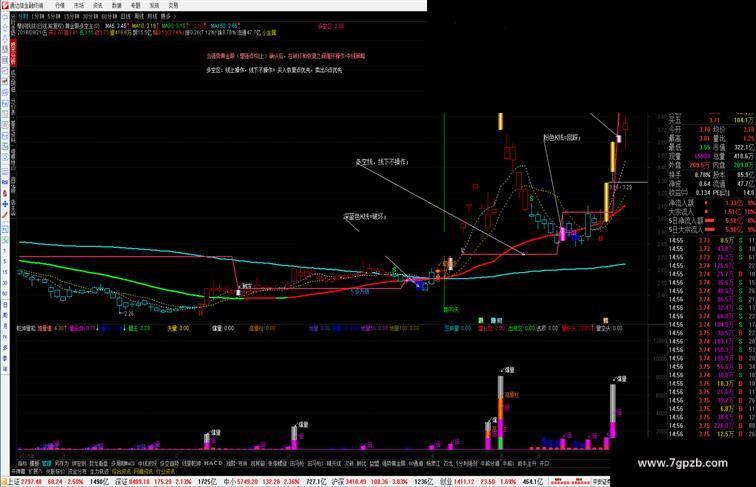Click the red figure icon in sidebar

5,193
